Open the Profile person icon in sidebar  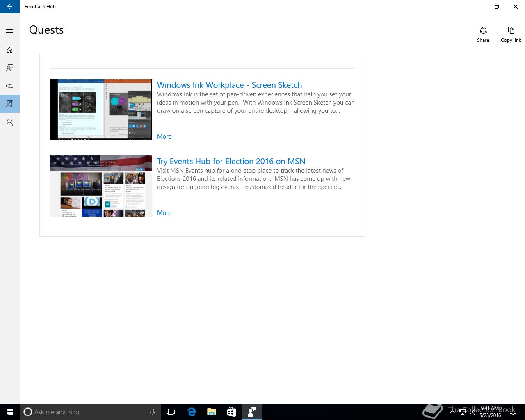10,122
